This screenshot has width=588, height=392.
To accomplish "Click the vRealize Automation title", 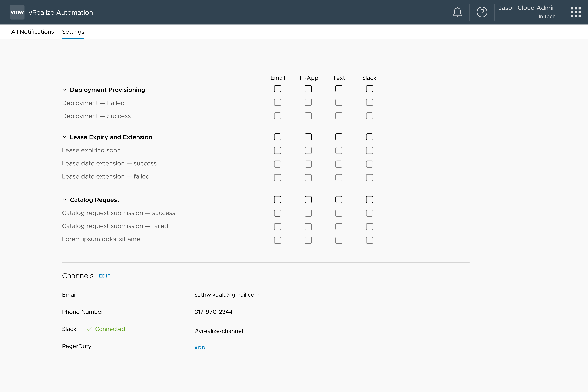I will (61, 12).
